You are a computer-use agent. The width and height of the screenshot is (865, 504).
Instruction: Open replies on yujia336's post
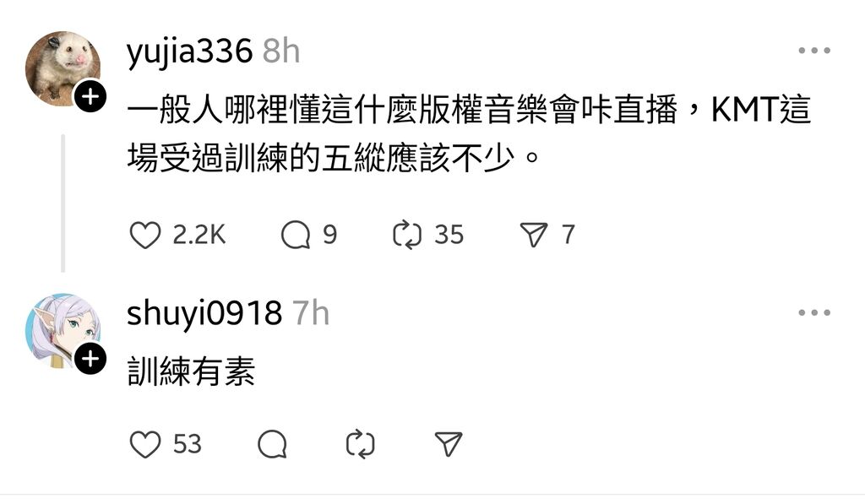coord(296,235)
